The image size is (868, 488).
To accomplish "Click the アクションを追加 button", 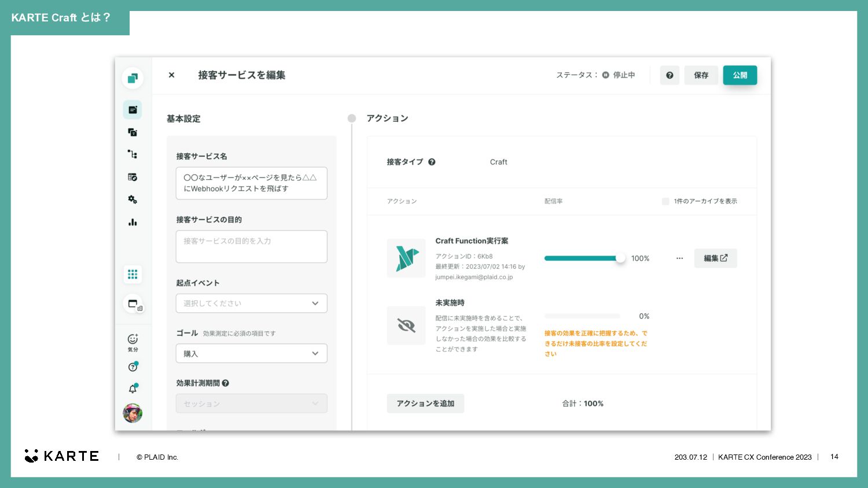I will 425,404.
